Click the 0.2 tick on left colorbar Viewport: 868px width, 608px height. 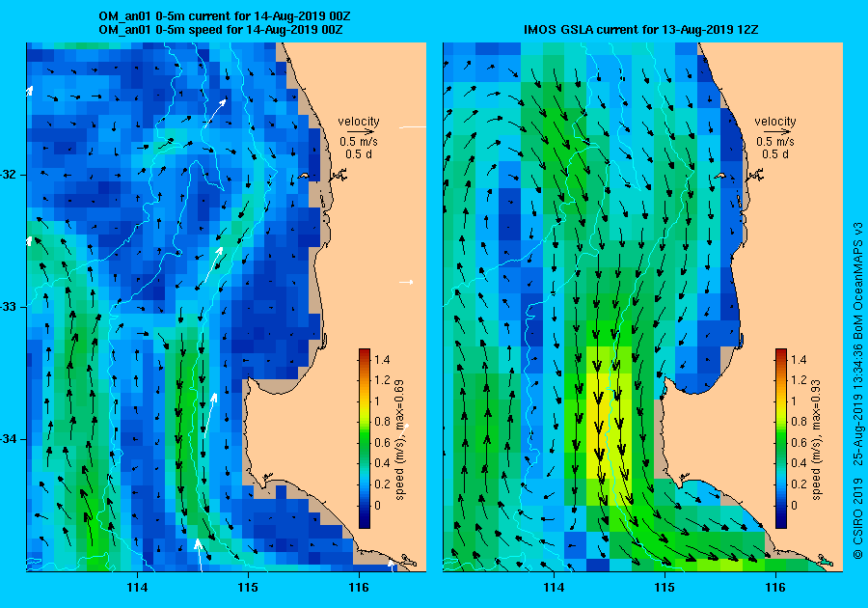[x=382, y=484]
